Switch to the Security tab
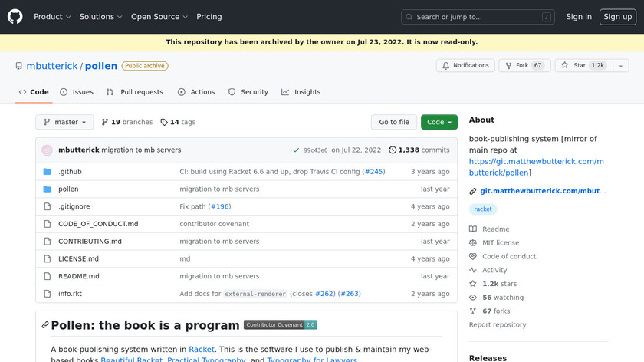The width and height of the screenshot is (644, 362). (x=248, y=92)
